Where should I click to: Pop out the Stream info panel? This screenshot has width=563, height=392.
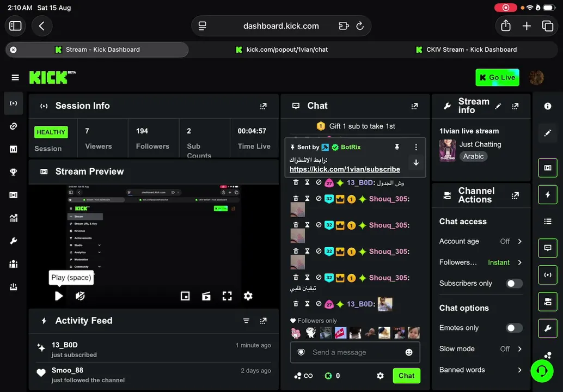tap(515, 106)
